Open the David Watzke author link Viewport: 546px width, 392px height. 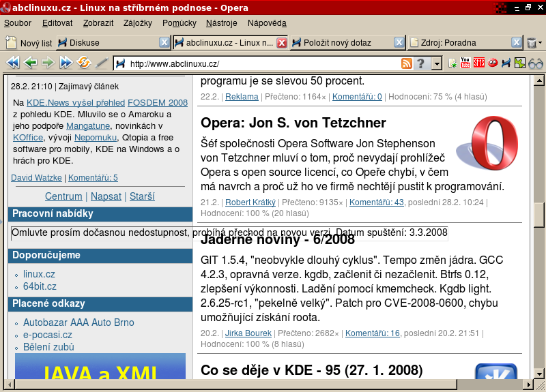click(x=36, y=178)
